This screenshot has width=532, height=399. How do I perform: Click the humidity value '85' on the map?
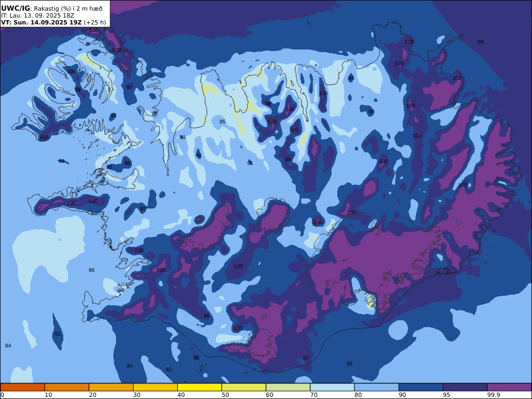(x=222, y=122)
